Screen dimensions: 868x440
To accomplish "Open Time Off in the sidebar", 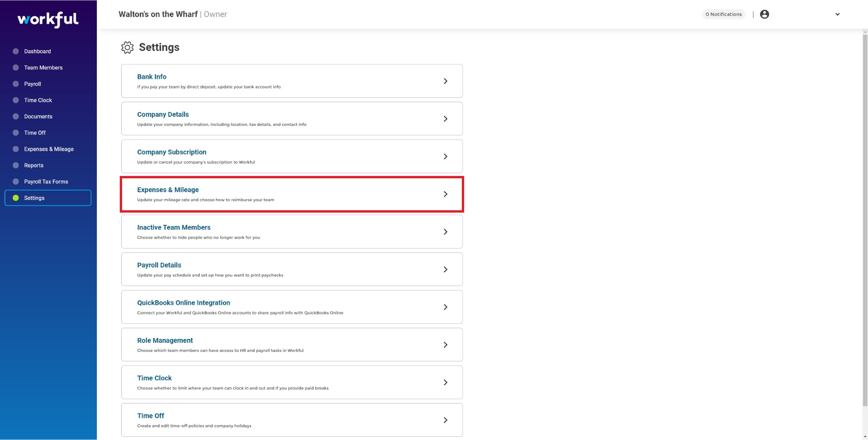I will [x=35, y=133].
